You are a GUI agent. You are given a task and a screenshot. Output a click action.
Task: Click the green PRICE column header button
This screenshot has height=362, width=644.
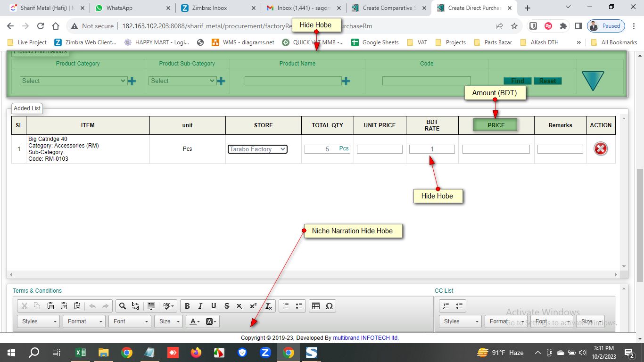(x=495, y=125)
